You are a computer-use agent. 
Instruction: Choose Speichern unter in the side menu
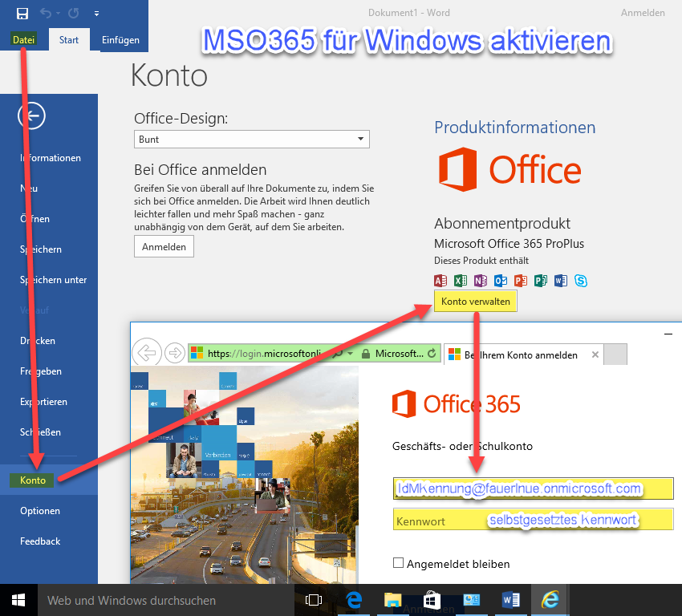[54, 279]
